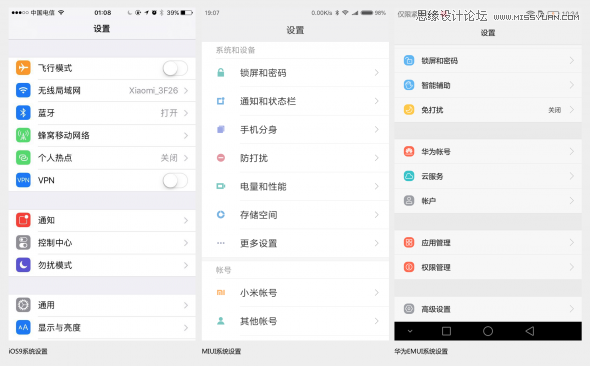
Task: Open 勿扰模式 settings label
Action: click(55, 265)
